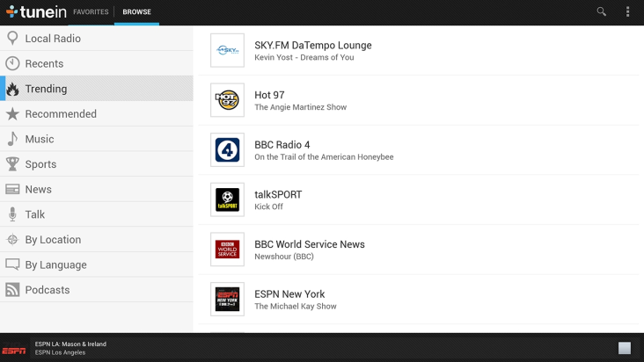Click the TuneIn logo
Image resolution: width=644 pixels, height=362 pixels.
pyautogui.click(x=36, y=12)
